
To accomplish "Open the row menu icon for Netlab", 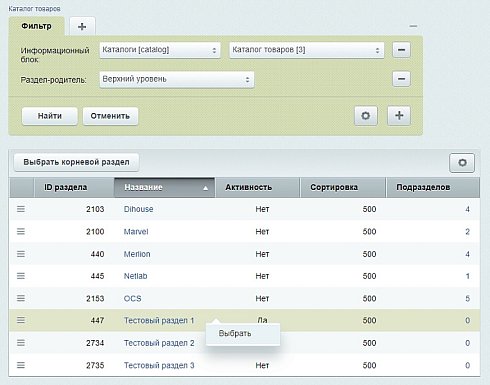I will 21,276.
